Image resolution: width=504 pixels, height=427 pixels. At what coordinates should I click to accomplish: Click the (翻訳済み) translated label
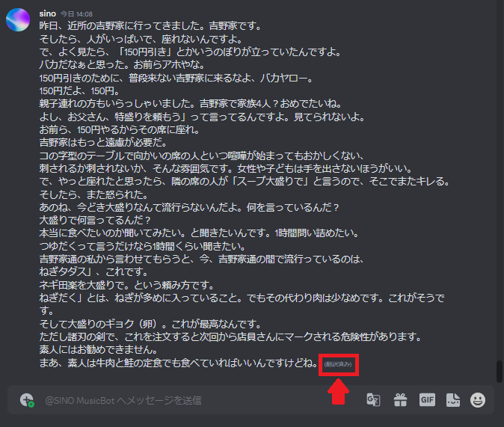click(x=338, y=364)
